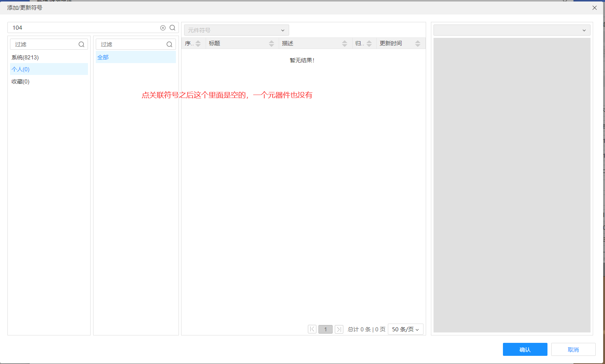Select the 个人(0) category
This screenshot has width=605, height=364.
(21, 69)
